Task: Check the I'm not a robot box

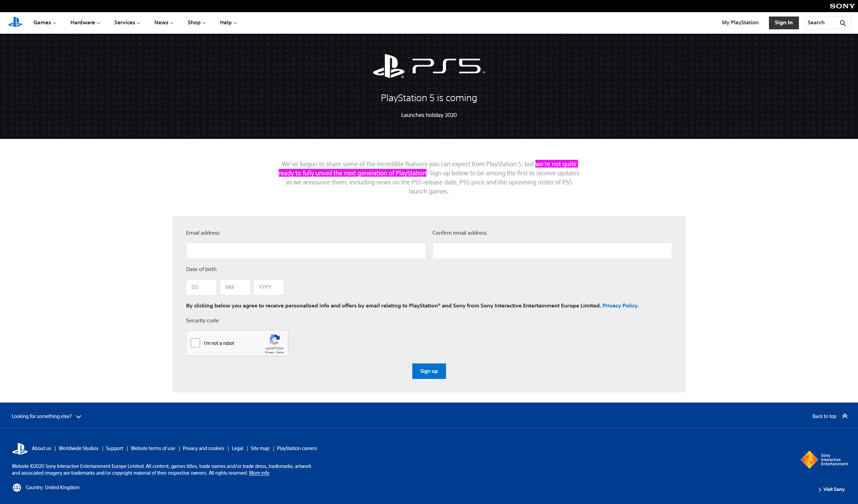Action: [195, 343]
